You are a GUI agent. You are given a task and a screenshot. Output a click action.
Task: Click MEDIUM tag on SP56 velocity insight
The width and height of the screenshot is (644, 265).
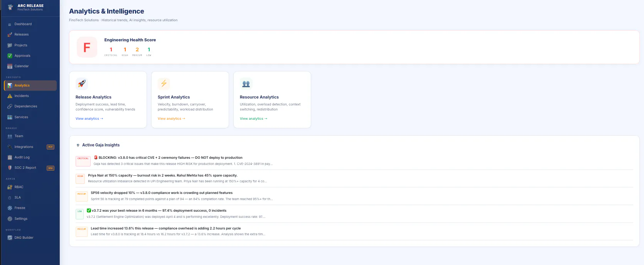(82, 196)
